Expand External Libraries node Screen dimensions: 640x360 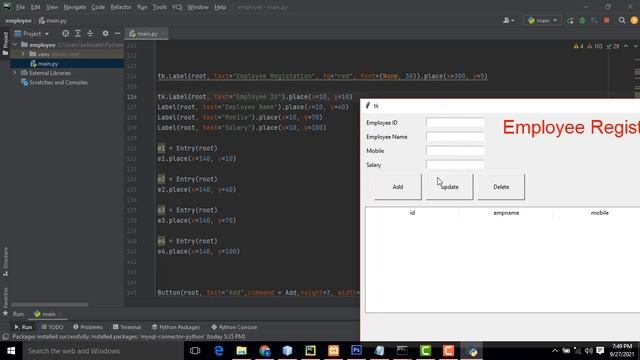point(15,73)
